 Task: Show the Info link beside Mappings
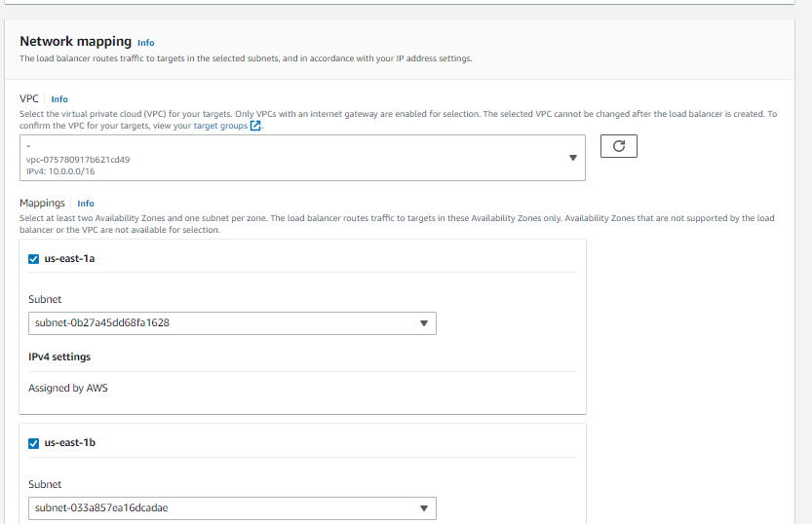point(86,204)
